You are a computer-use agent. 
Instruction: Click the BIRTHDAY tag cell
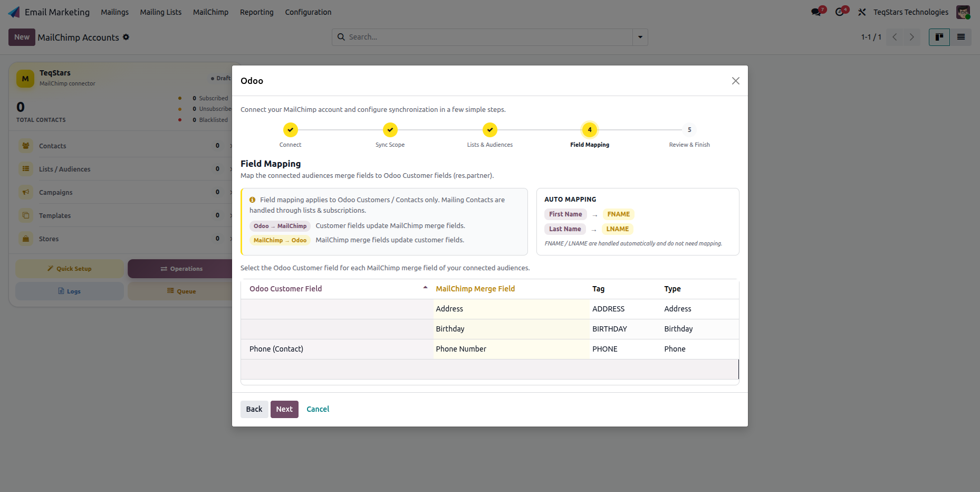click(626, 329)
